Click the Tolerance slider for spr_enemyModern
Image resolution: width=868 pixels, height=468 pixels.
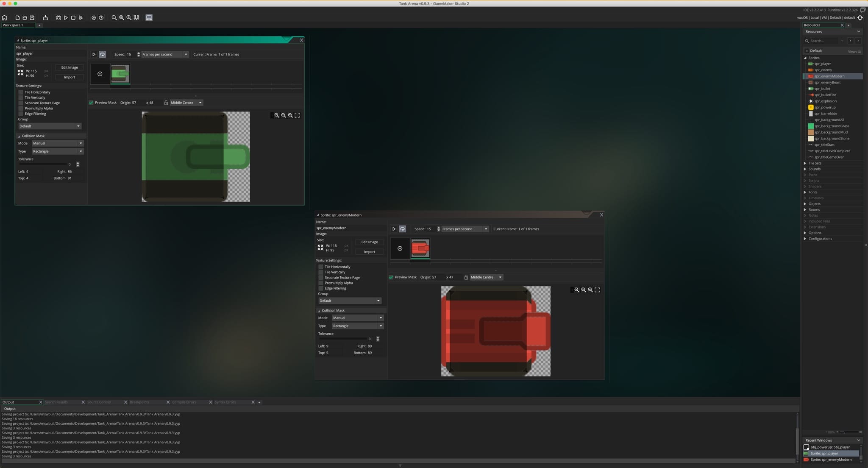[343, 339]
